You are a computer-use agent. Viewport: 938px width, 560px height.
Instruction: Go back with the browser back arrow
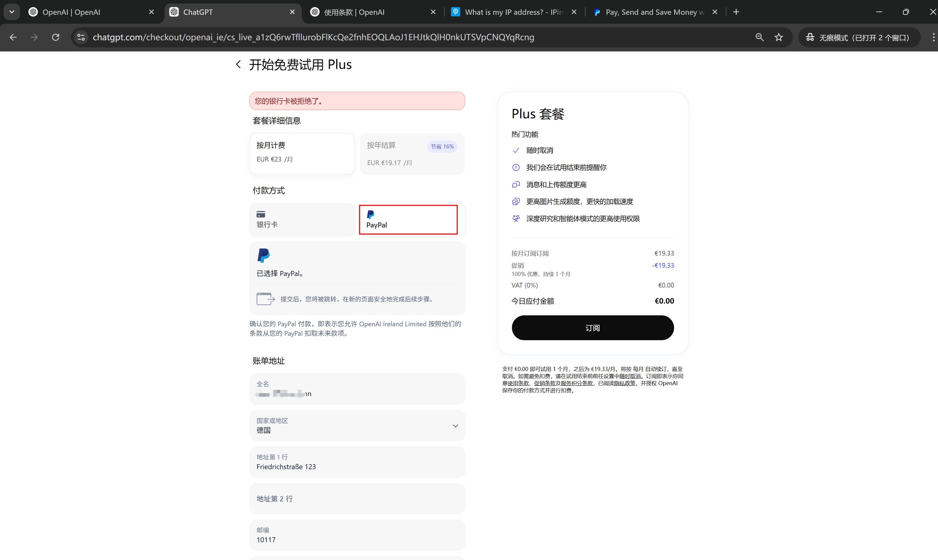[x=13, y=37]
